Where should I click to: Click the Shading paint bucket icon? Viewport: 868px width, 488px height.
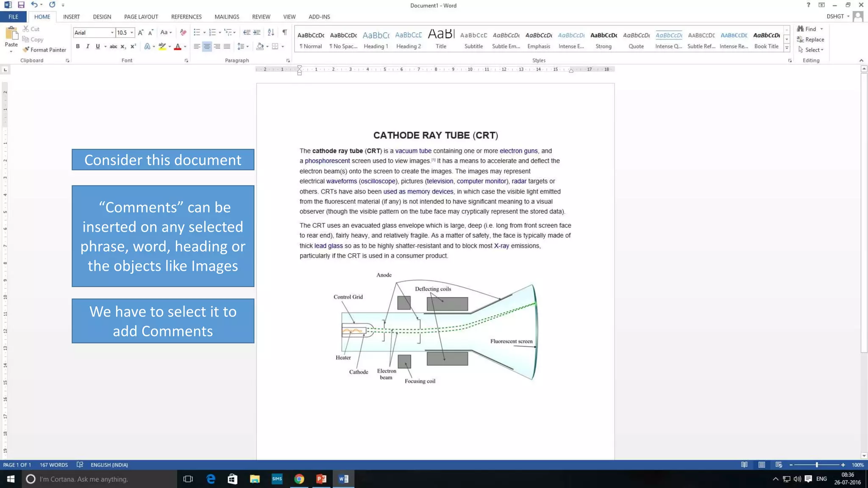260,46
